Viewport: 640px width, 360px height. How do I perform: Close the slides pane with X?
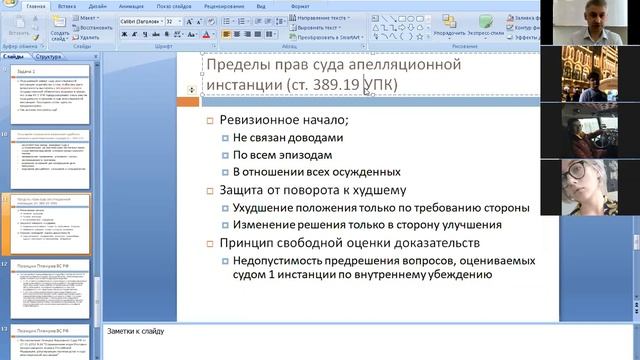[96, 57]
